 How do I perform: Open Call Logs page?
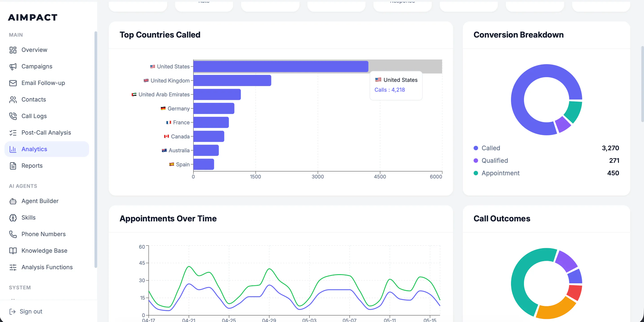(47, 116)
